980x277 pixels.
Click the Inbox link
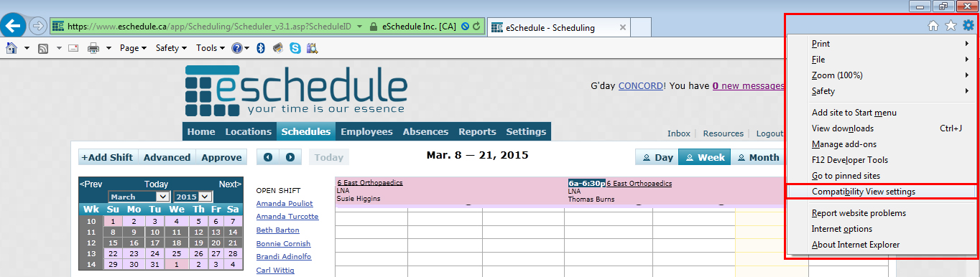(678, 133)
